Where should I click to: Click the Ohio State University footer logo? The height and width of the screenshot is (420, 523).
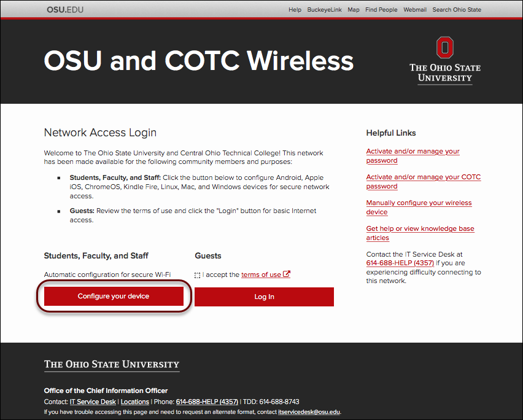click(x=111, y=364)
